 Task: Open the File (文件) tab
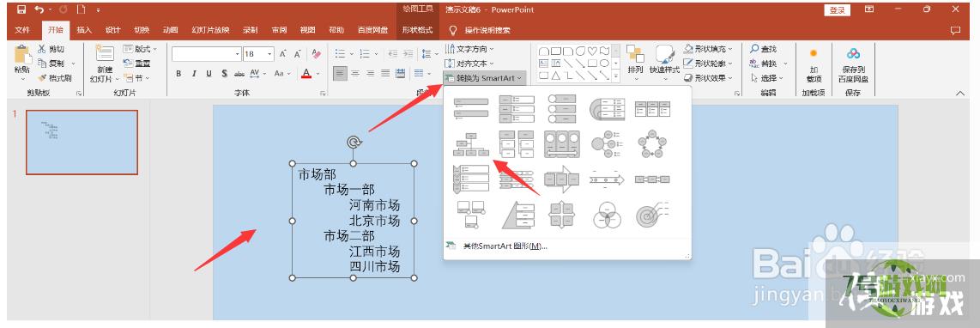pyautogui.click(x=21, y=30)
